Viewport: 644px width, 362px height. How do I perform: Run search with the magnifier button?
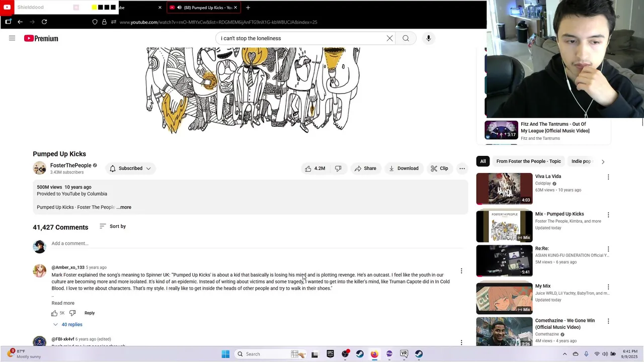(406, 38)
